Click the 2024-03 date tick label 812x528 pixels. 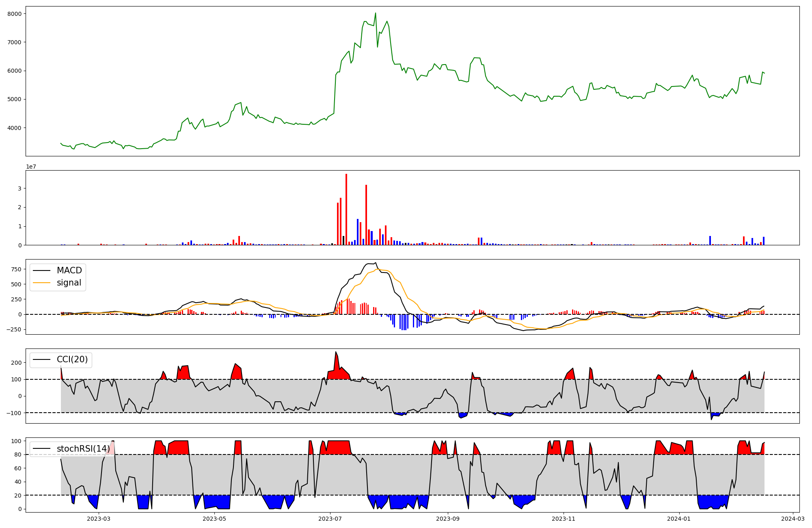pos(793,519)
